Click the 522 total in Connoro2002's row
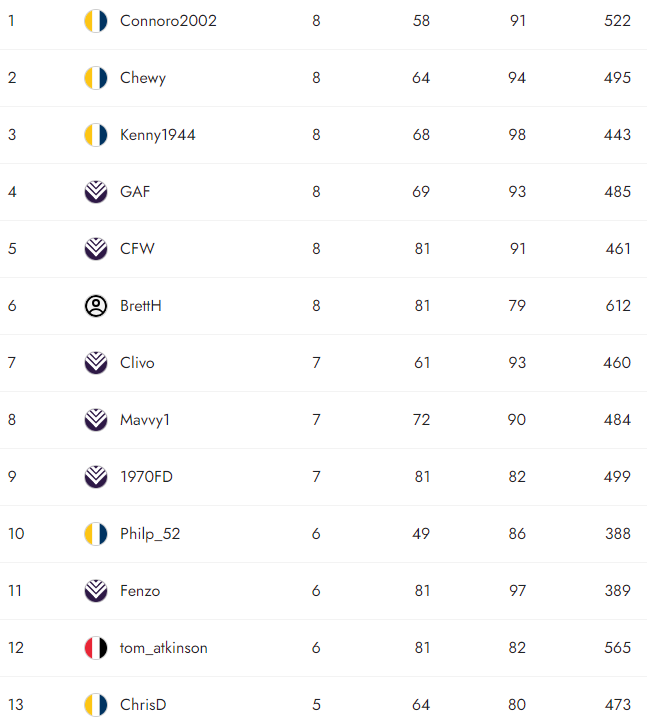The image size is (654, 726). (617, 21)
